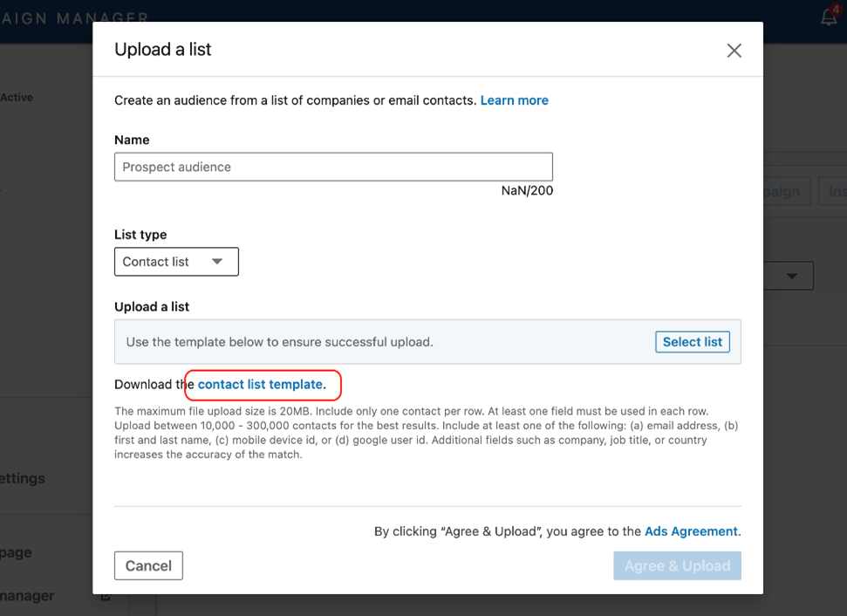The height and width of the screenshot is (616, 847).
Task: Click the green Active status label
Action: tap(17, 98)
